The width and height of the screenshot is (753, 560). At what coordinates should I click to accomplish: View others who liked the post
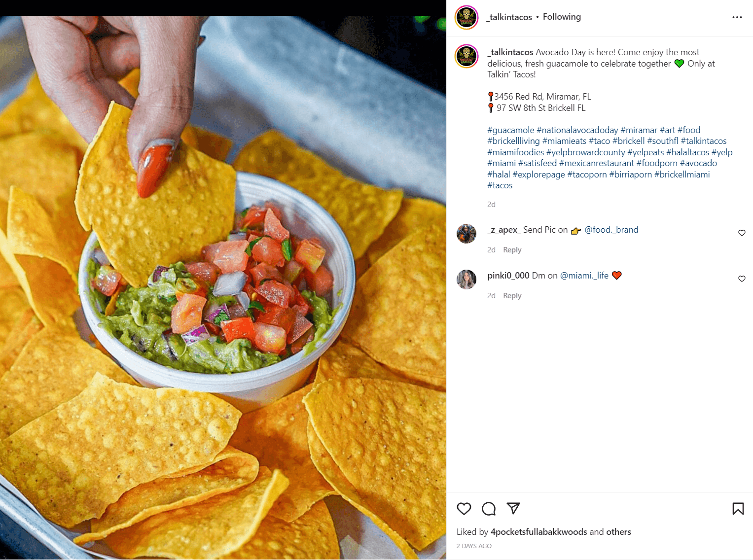[618, 532]
